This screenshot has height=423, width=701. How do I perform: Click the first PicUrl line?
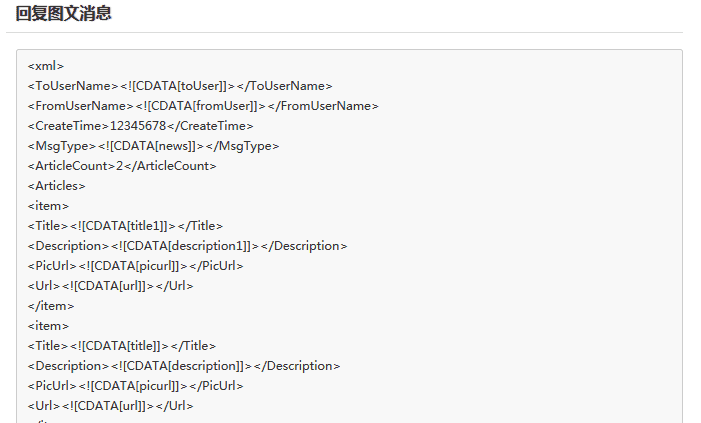pyautogui.click(x=135, y=266)
